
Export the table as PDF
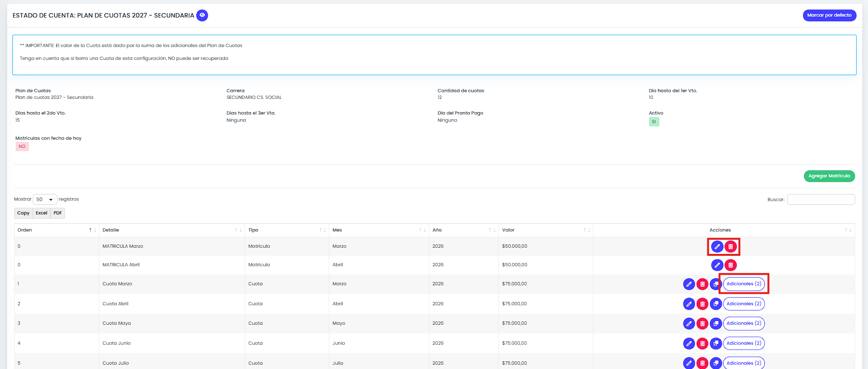[x=57, y=213]
